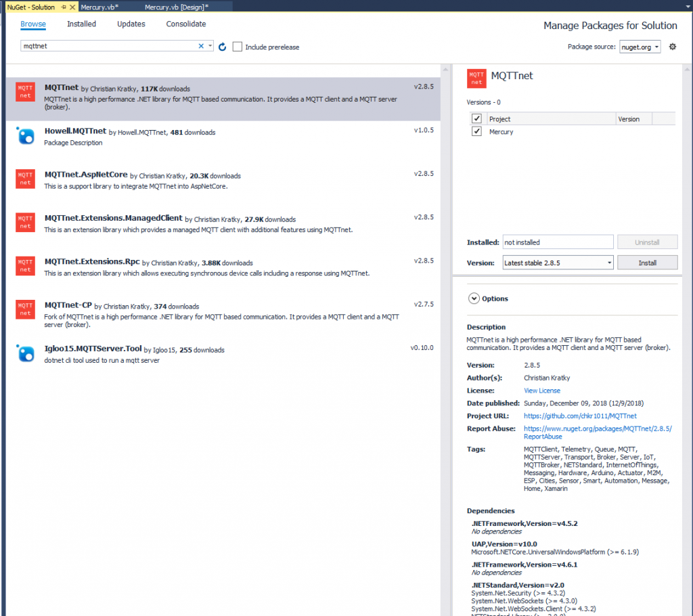Click the MQTTnet.AspNetCore package icon
The image size is (693, 616).
point(25,179)
